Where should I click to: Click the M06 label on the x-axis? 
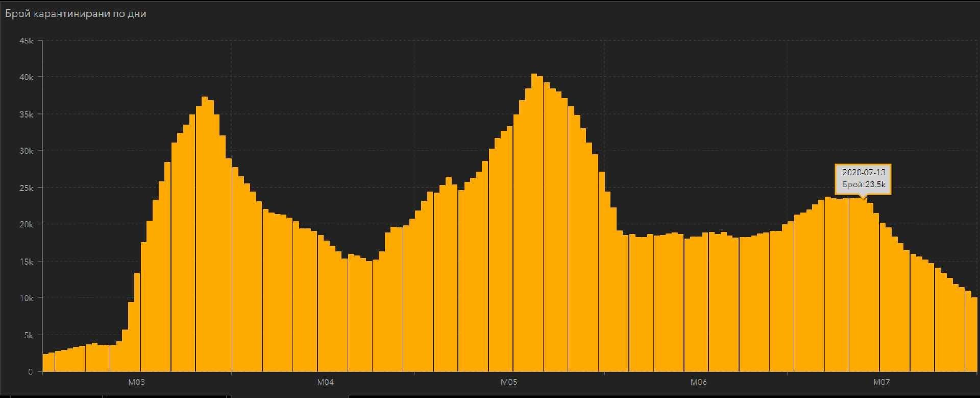point(698,382)
